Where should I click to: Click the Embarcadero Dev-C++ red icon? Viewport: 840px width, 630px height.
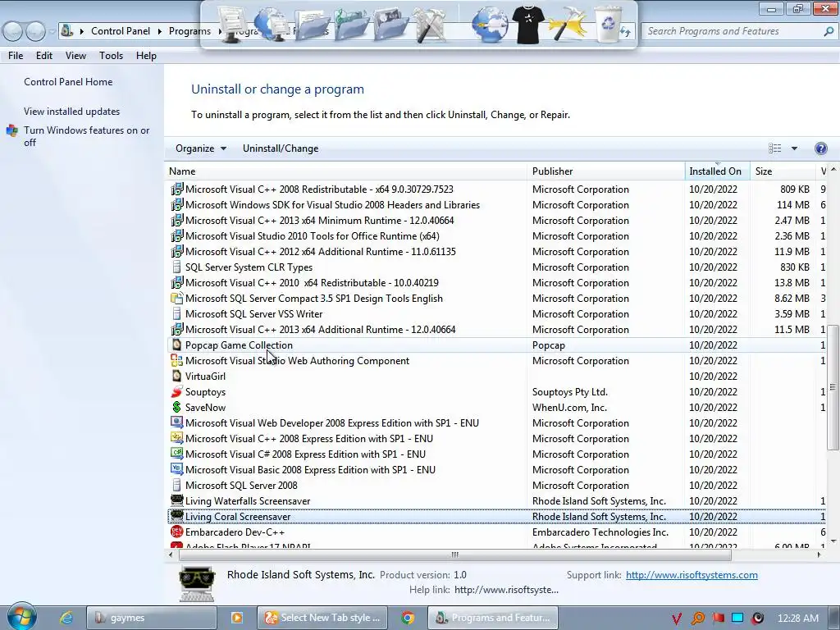pyautogui.click(x=176, y=532)
